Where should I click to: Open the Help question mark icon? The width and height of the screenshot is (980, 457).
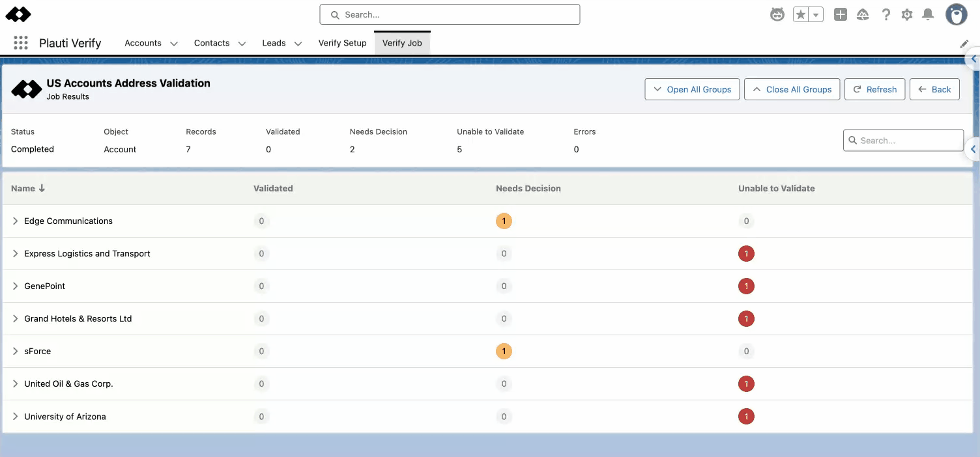pos(886,14)
